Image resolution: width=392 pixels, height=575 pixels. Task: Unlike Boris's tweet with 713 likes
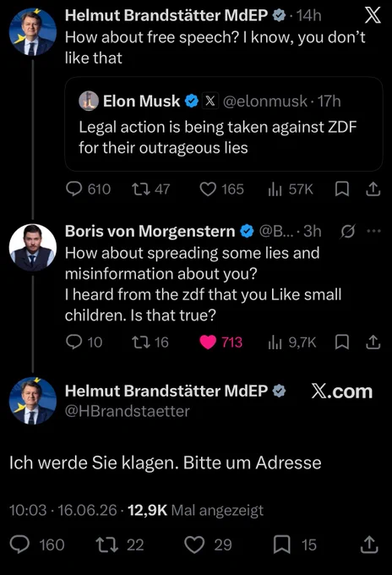click(208, 342)
